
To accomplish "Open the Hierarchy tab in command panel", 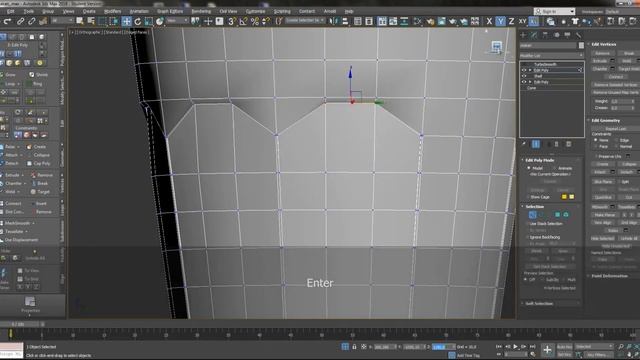I will pos(545,35).
